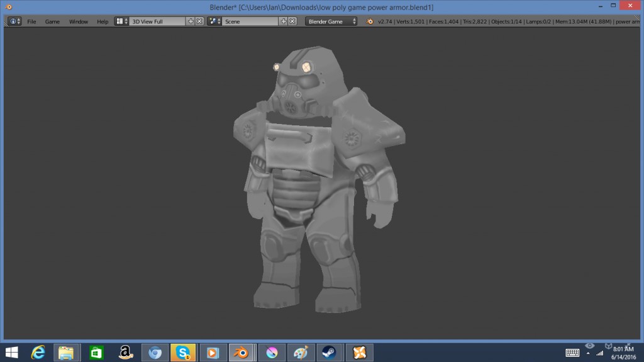Switch to Steam in the taskbar
Image resolution: width=644 pixels, height=362 pixels.
330,353
